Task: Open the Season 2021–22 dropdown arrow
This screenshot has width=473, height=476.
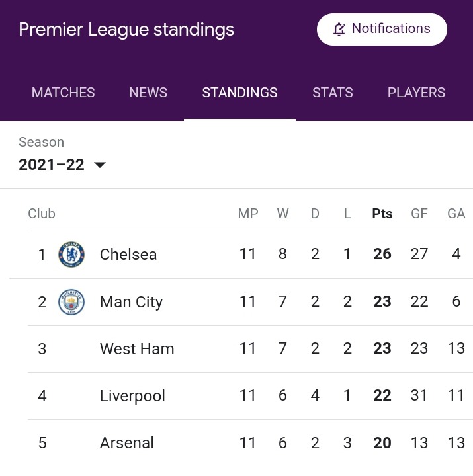Action: point(100,165)
